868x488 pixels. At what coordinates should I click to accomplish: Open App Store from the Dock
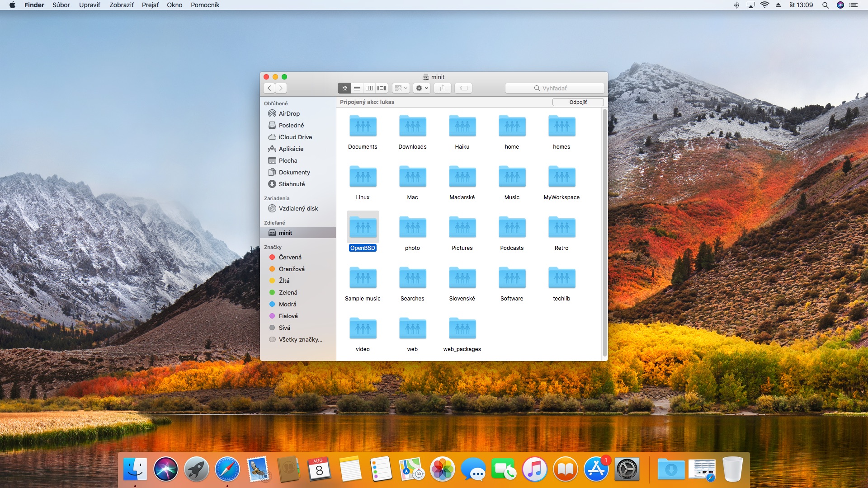(x=596, y=469)
